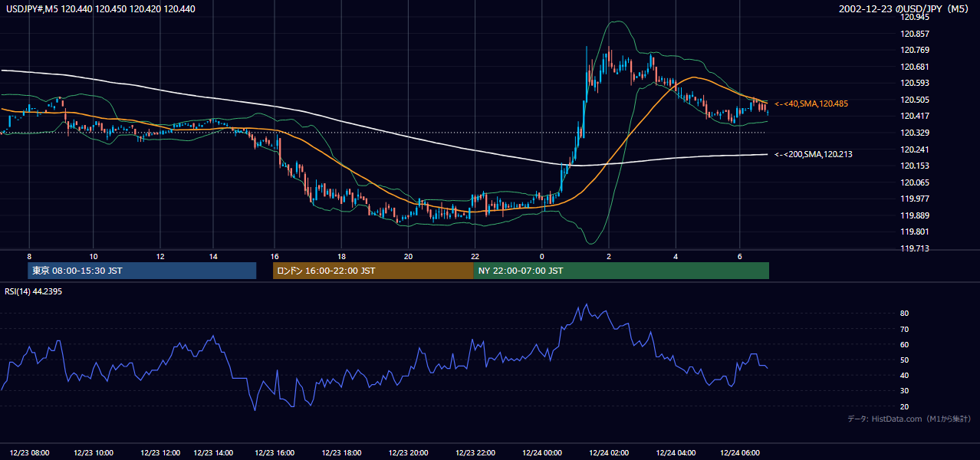Click hour label 18 under price chart
Image resolution: width=980 pixels, height=460 pixels.
tap(341, 256)
